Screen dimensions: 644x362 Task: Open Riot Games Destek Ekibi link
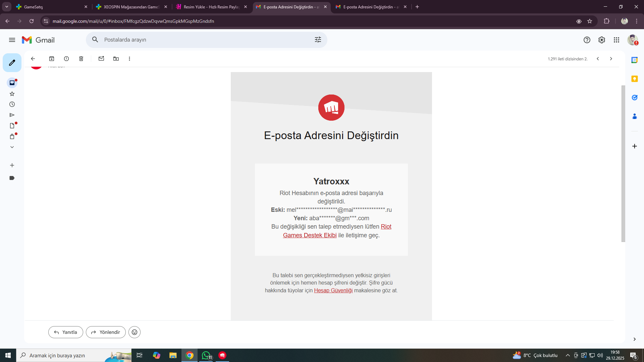point(310,235)
